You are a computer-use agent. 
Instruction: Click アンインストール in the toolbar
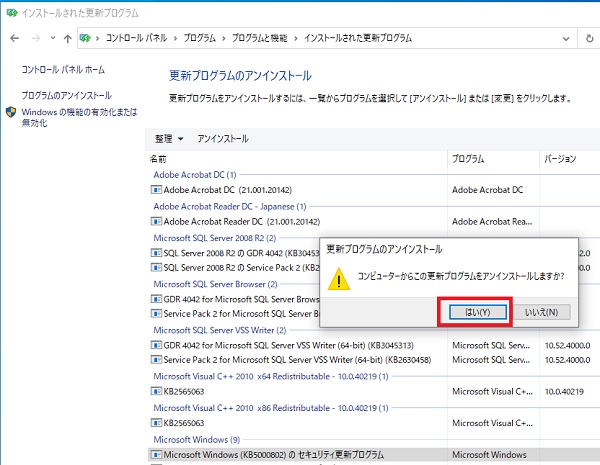223,139
